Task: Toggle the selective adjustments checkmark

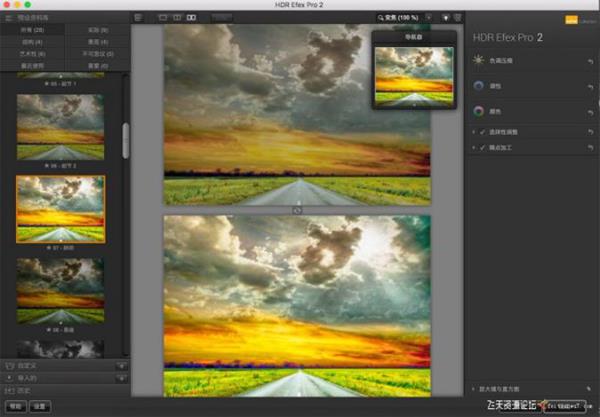Action: click(x=481, y=132)
